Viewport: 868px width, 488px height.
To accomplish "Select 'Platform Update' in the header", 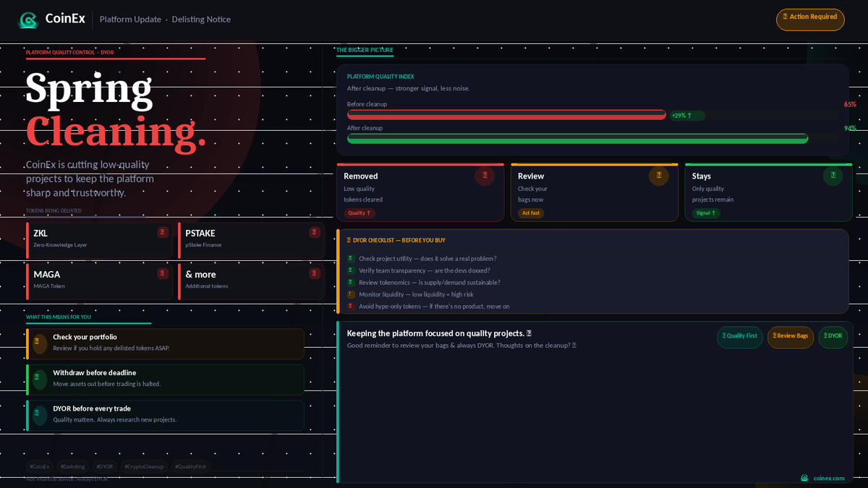I will pos(130,20).
